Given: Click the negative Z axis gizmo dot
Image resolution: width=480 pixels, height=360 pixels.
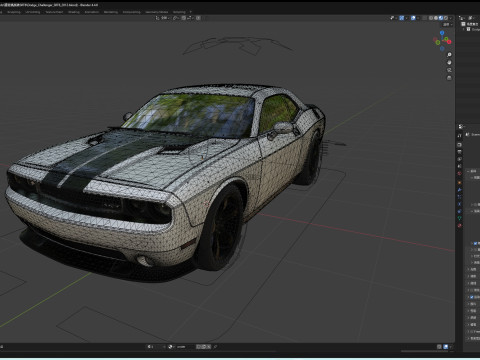Looking at the screenshot, I should coord(442,49).
